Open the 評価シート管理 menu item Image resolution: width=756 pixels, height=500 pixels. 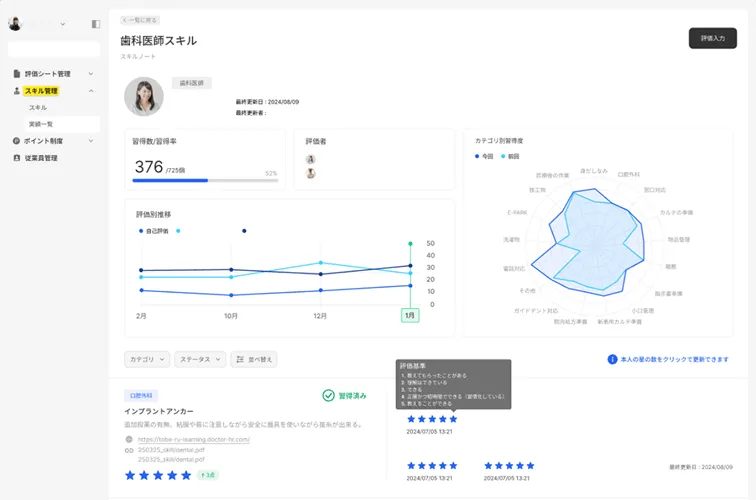pyautogui.click(x=48, y=74)
